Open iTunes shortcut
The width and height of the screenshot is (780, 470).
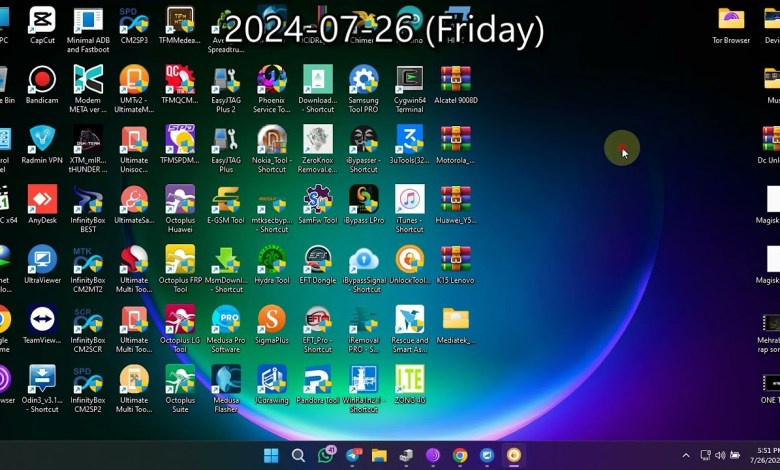click(x=409, y=199)
